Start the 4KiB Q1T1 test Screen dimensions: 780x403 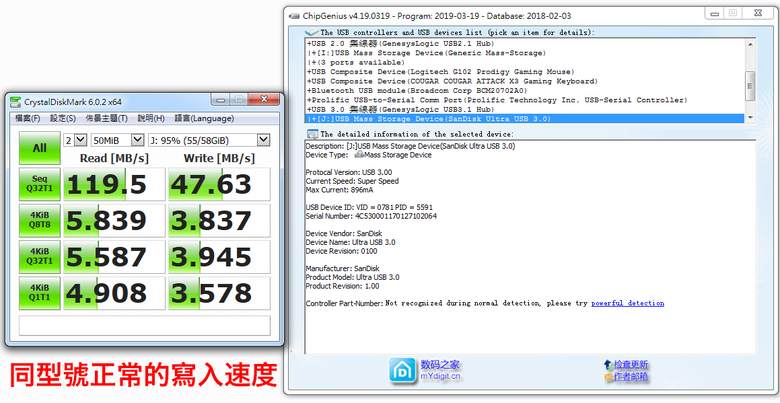[x=40, y=293]
